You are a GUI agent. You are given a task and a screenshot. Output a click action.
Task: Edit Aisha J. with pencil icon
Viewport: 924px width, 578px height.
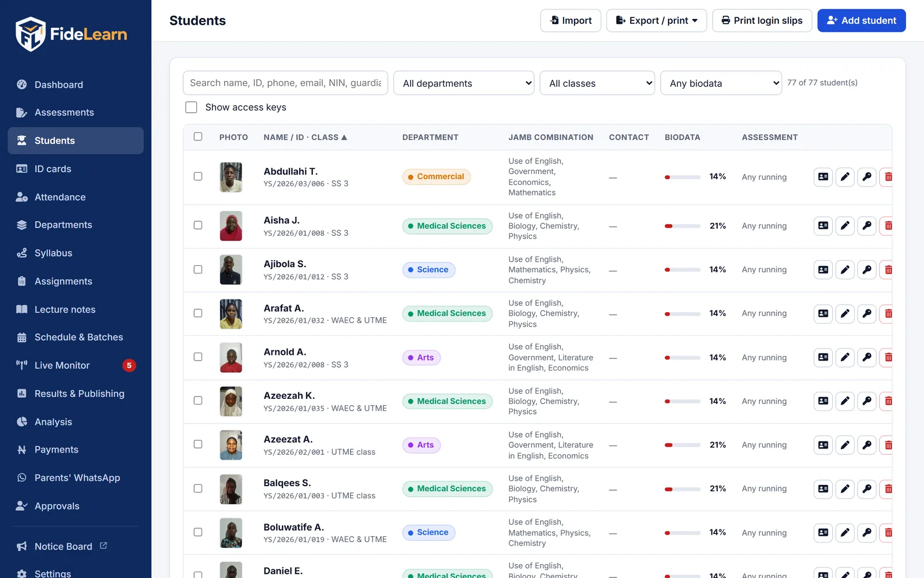845,226
